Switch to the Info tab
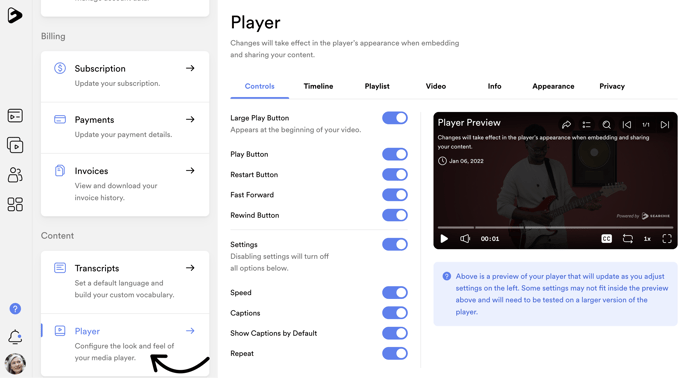Viewport: 688px width, 390px height. pyautogui.click(x=494, y=86)
